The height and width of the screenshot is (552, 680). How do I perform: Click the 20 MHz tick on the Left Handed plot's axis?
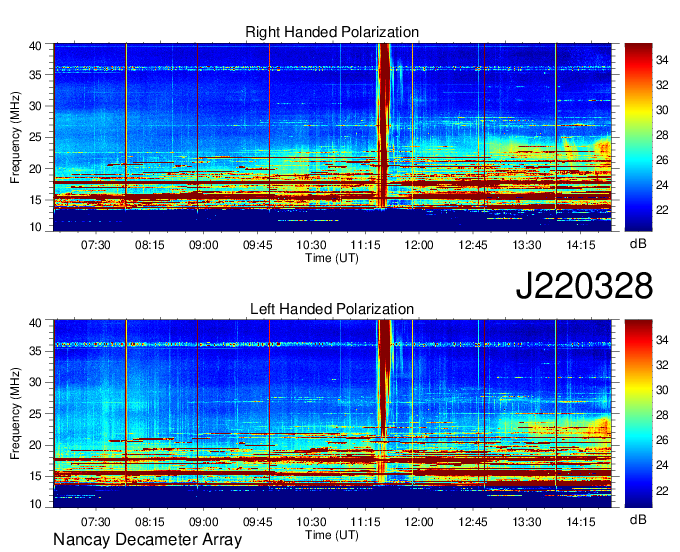click(35, 445)
